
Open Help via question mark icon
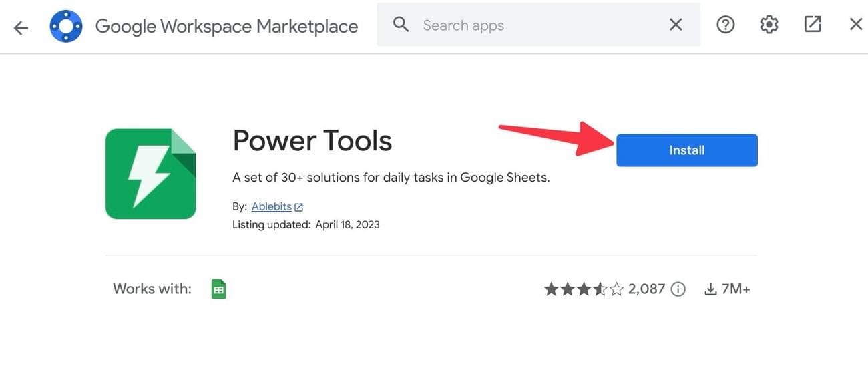click(x=725, y=25)
